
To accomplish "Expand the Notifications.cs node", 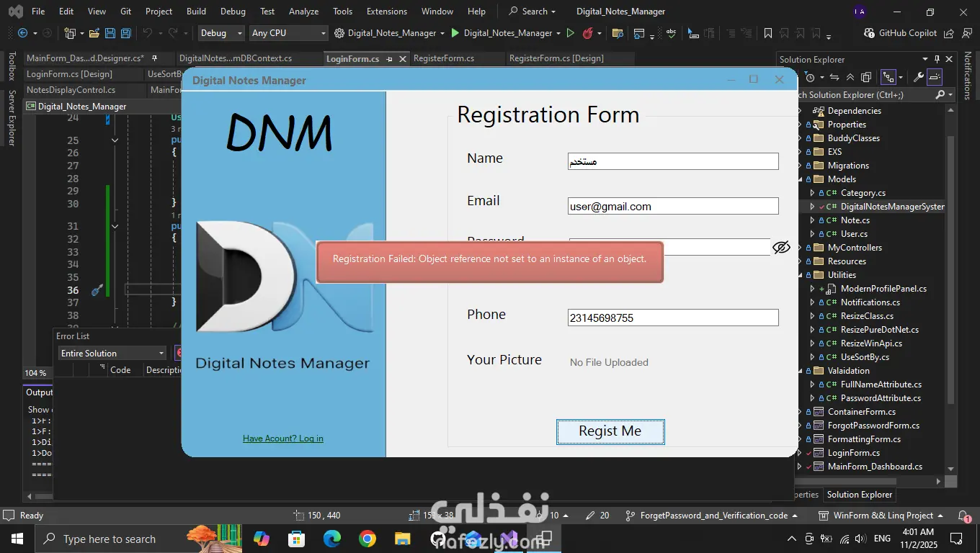I will 813,302.
